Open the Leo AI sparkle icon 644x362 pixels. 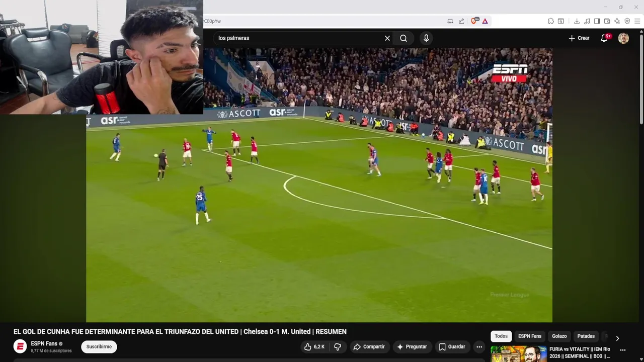617,21
